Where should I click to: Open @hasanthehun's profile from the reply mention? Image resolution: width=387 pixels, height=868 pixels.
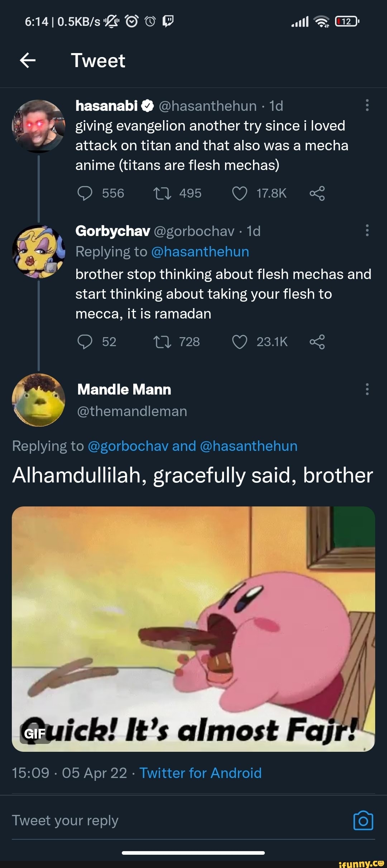pos(201,251)
